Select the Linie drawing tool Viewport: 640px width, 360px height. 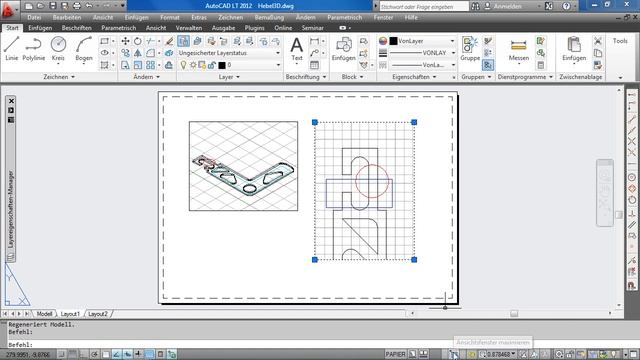click(11, 48)
